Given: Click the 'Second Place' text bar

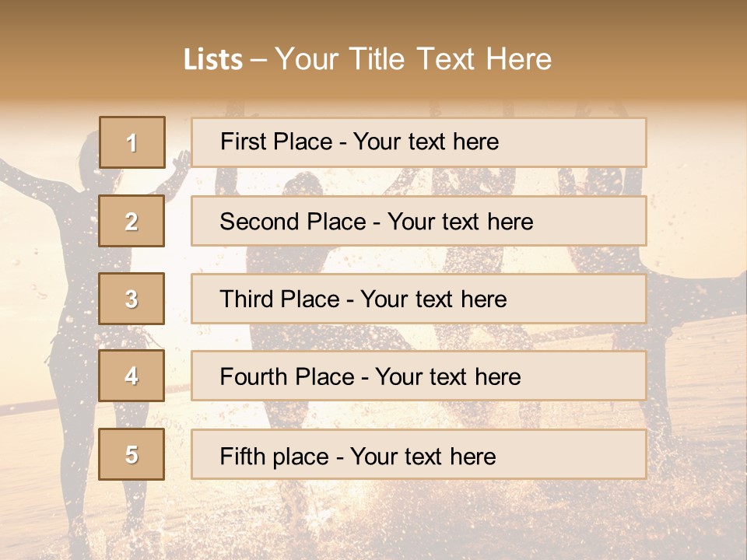Looking at the screenshot, I should (x=419, y=221).
